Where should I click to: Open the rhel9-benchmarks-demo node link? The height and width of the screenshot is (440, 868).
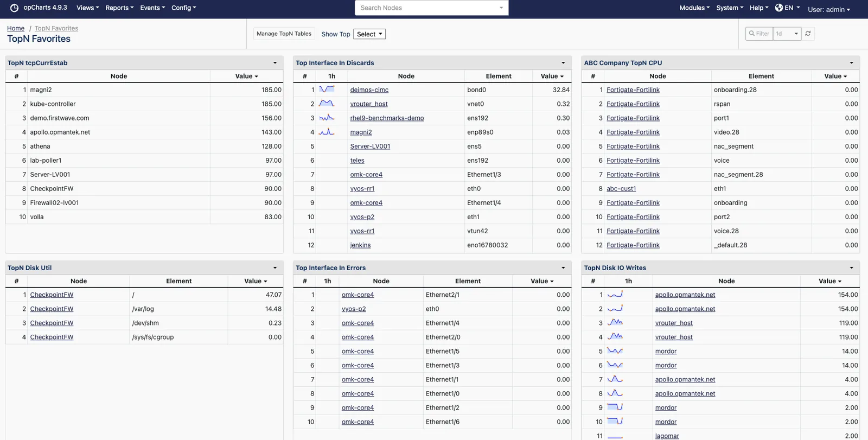click(387, 118)
